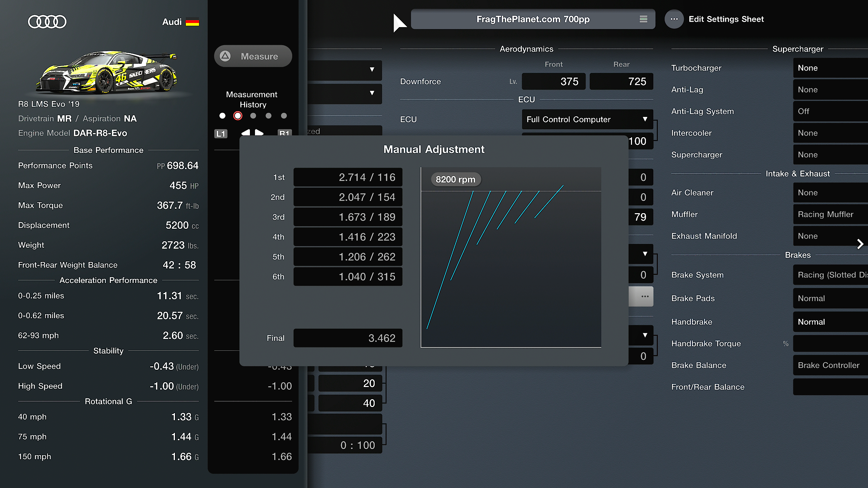
Task: Select the fifth measurement history dot
Action: [x=284, y=116]
